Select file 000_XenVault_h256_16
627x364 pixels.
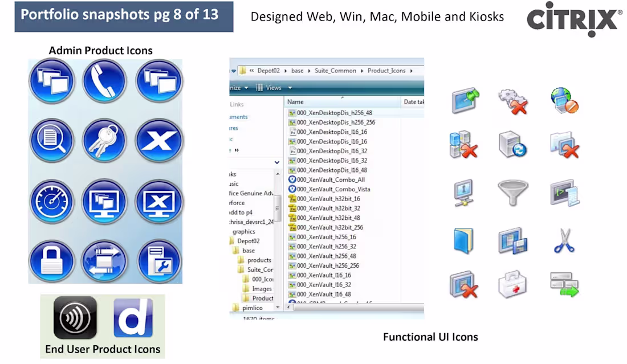coord(322,237)
